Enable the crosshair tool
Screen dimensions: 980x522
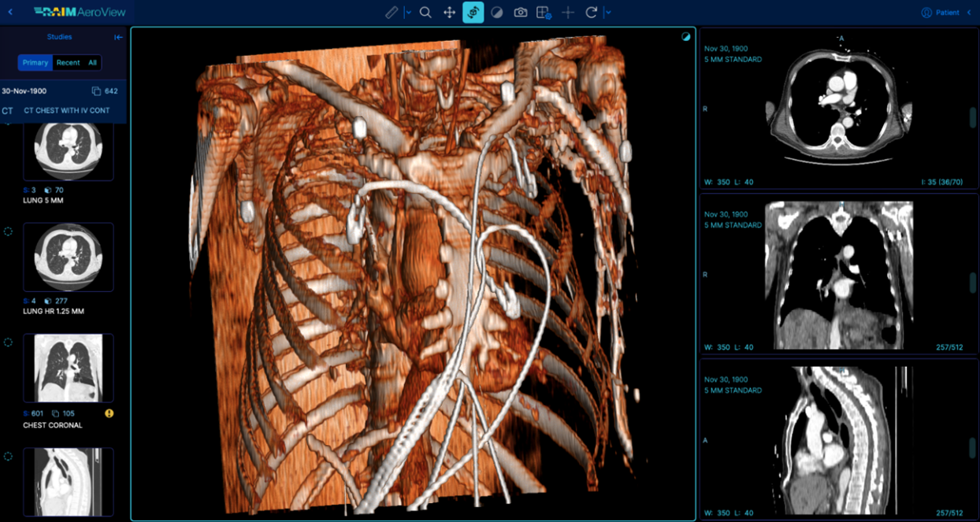click(x=568, y=13)
